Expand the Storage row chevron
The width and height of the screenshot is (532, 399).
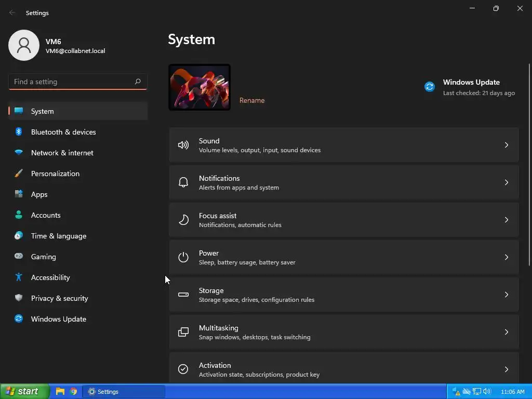506,294
